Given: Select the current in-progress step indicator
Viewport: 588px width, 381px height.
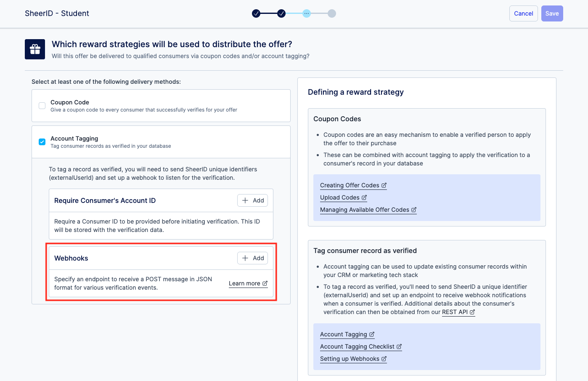Looking at the screenshot, I should coord(307,13).
